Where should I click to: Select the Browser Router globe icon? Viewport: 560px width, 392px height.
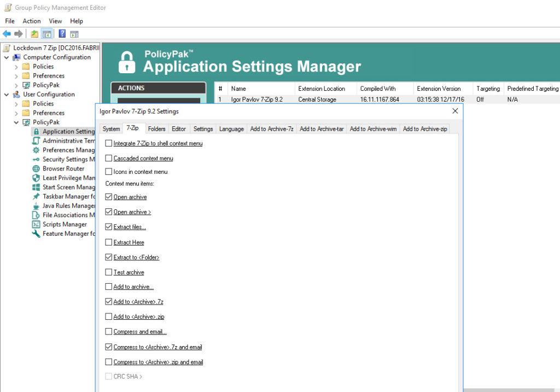(x=36, y=168)
